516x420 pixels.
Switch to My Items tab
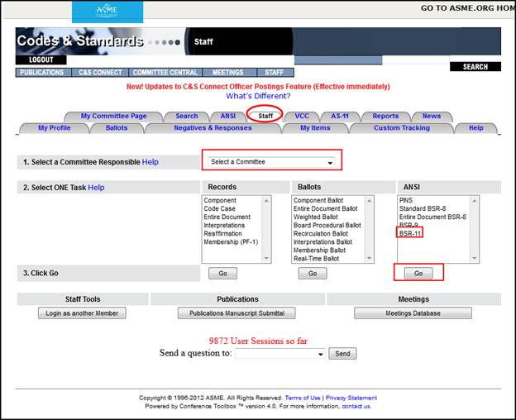click(315, 128)
